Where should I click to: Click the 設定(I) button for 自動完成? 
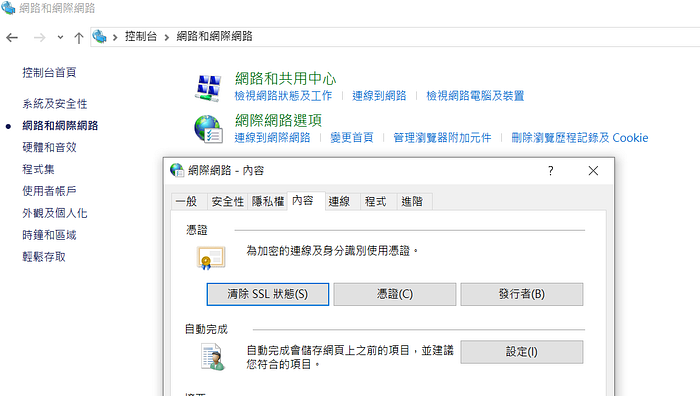pyautogui.click(x=522, y=352)
